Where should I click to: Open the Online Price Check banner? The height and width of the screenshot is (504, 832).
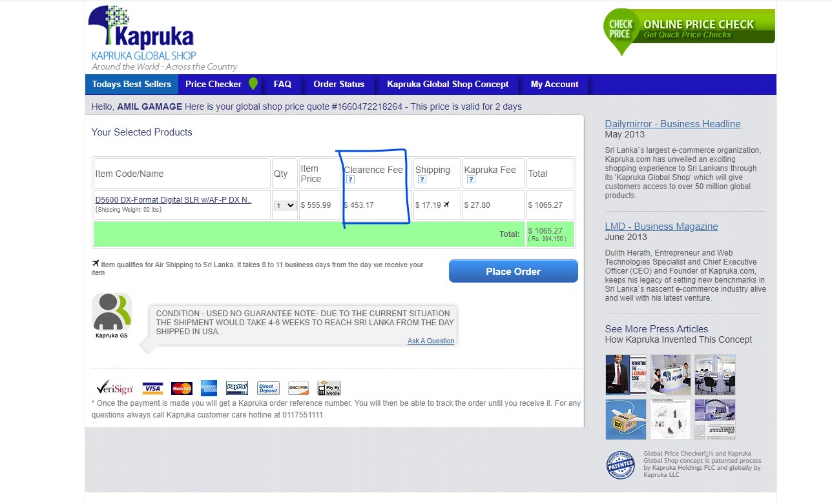coord(689,32)
